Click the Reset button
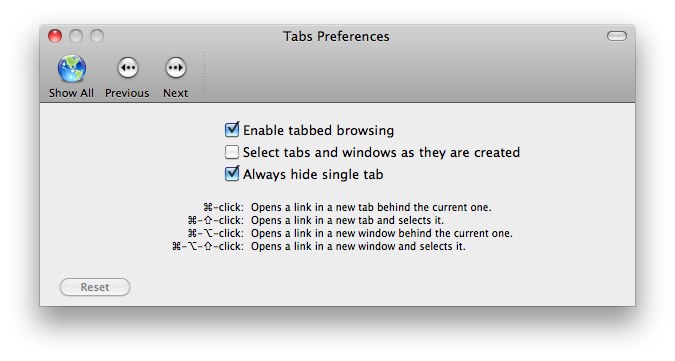This screenshot has width=675, height=361. (x=95, y=287)
